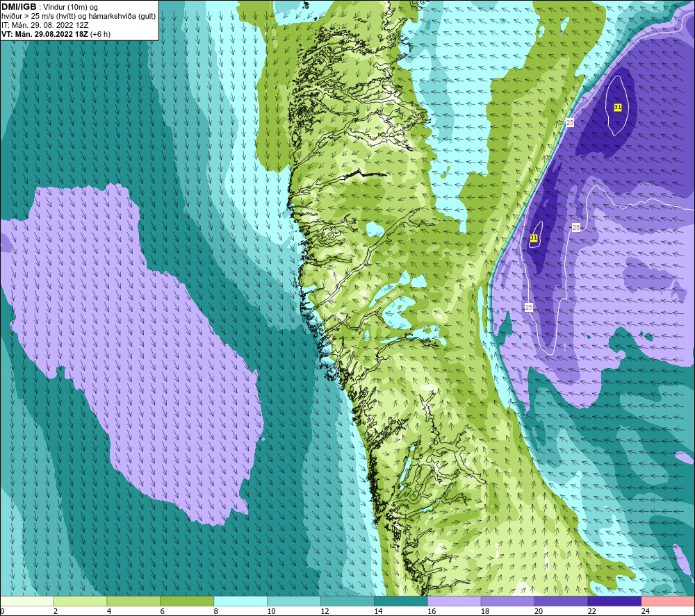Click the southern yellow '31' max gust marker
695x616 pixels.
[534, 238]
